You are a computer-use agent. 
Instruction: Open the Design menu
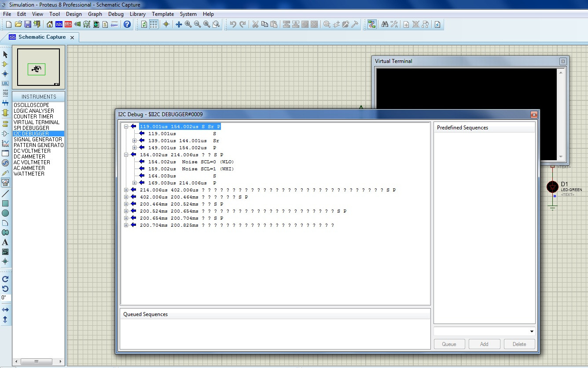pyautogui.click(x=74, y=14)
